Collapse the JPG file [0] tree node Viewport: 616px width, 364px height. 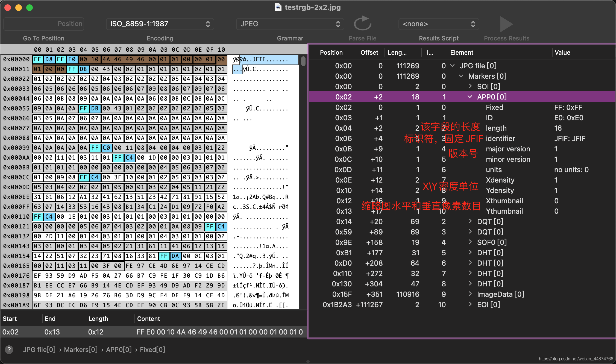452,66
